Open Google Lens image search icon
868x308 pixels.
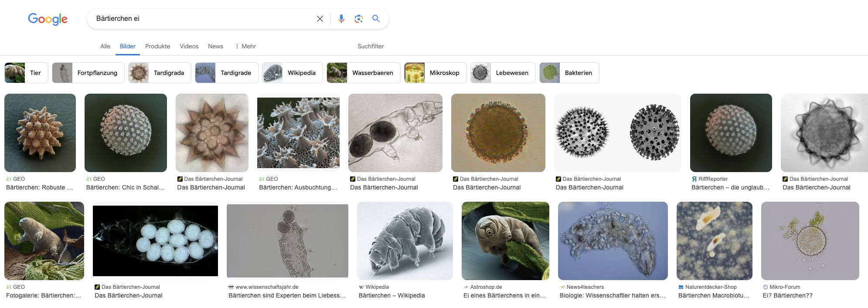coord(359,19)
